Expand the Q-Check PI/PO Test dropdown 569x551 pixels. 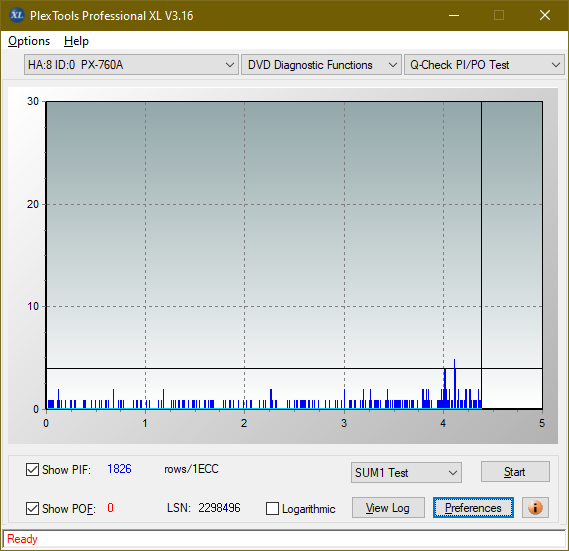coord(484,65)
